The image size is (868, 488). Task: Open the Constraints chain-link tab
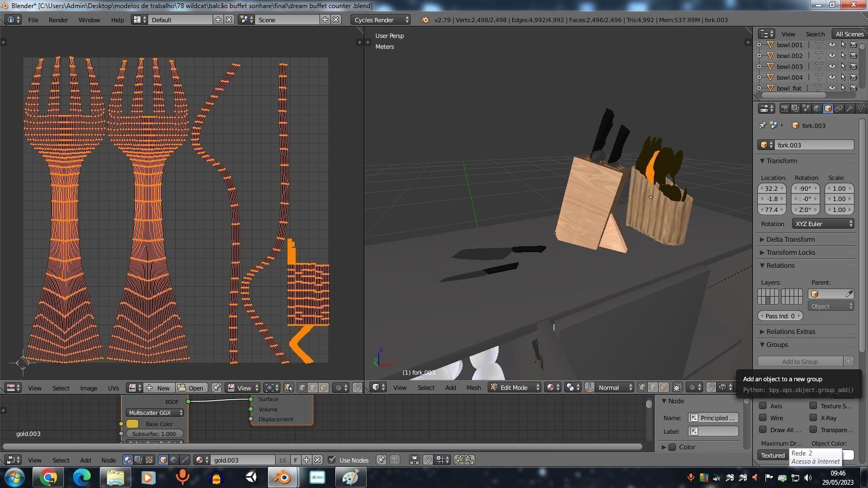839,108
